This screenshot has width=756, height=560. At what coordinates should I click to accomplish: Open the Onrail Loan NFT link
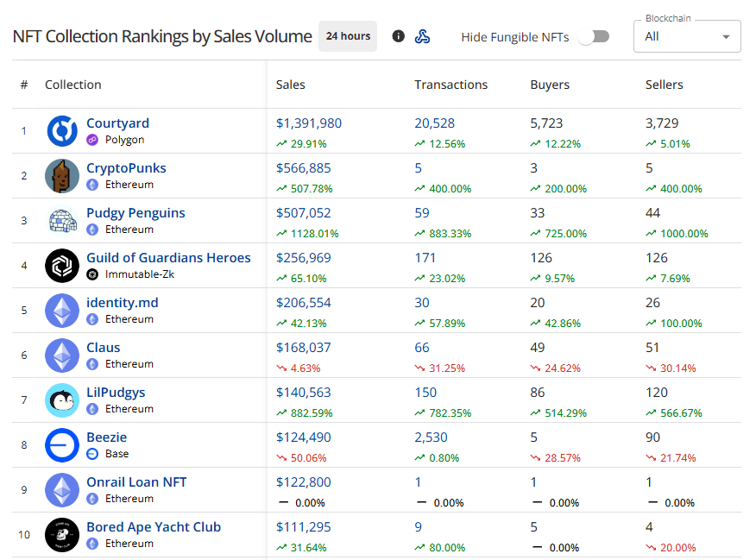point(136,481)
